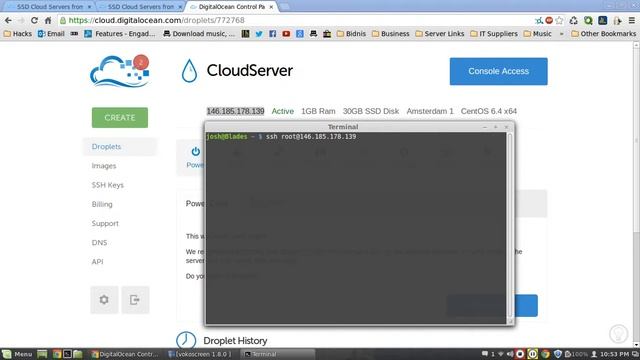Select the highlighted IP 146.185.178.139
The image size is (640, 360).
[x=235, y=111]
